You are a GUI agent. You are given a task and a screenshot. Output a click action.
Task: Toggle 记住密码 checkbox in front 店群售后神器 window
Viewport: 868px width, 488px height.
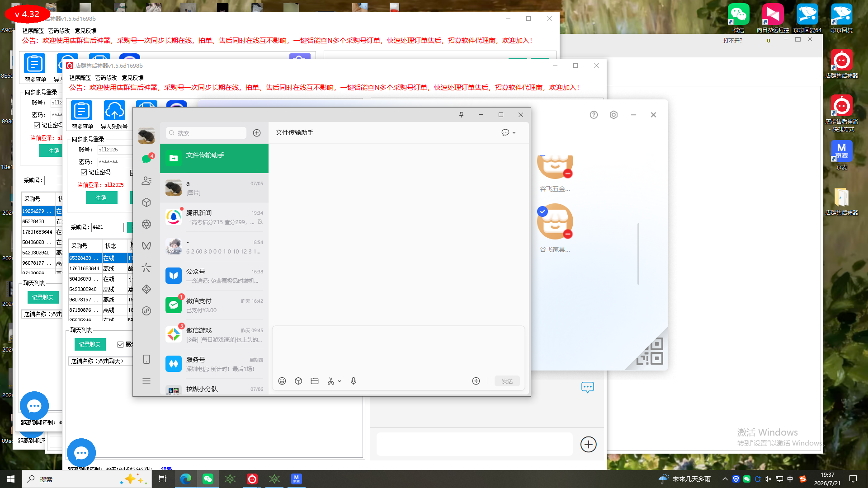(84, 172)
